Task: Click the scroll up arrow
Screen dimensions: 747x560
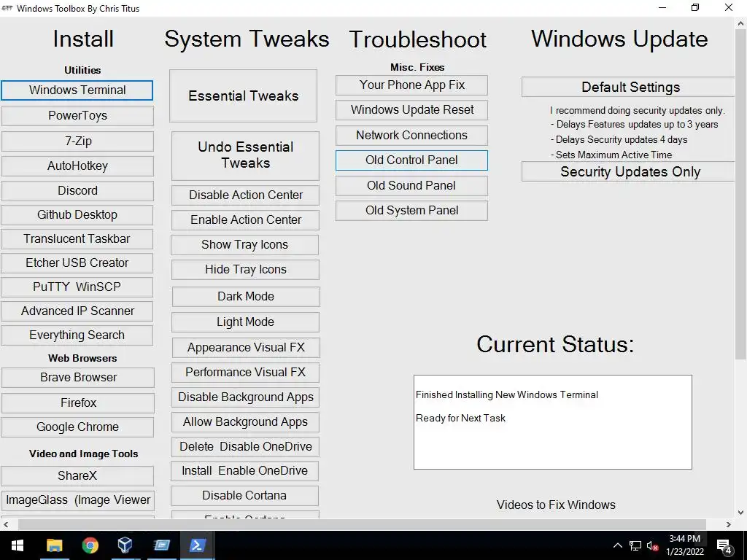Action: [741, 23]
